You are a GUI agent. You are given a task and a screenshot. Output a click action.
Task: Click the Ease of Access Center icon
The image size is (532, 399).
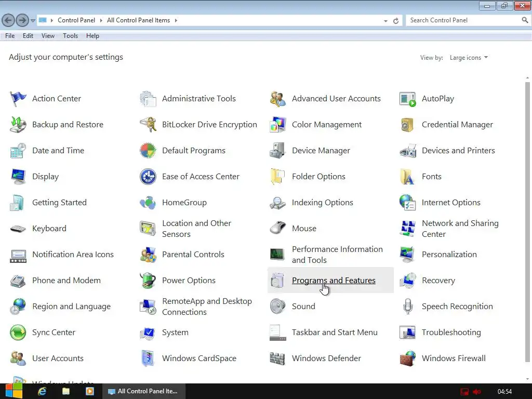[x=148, y=177]
